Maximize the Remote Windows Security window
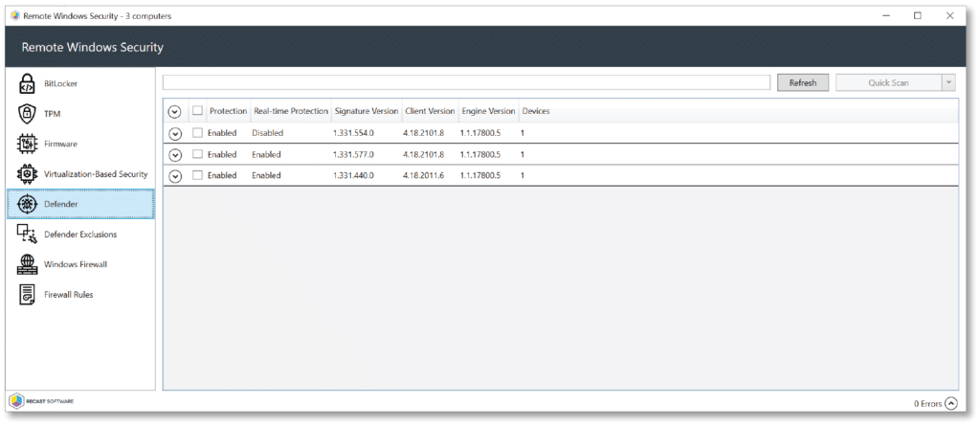Screen dimensions: 980x426 click(918, 16)
